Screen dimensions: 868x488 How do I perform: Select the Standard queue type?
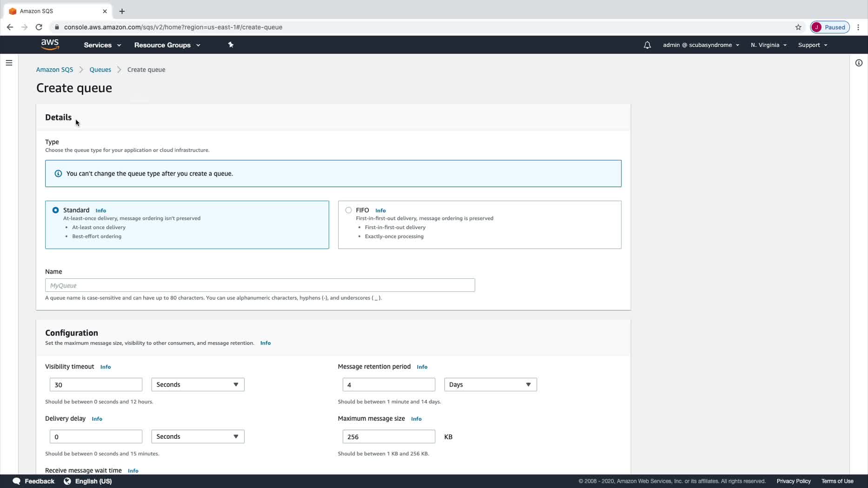(x=56, y=210)
